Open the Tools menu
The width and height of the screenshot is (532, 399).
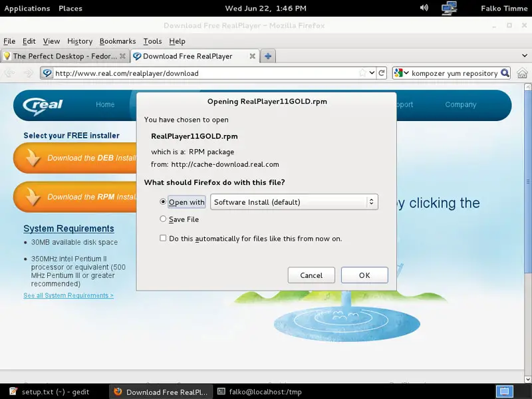click(x=152, y=41)
